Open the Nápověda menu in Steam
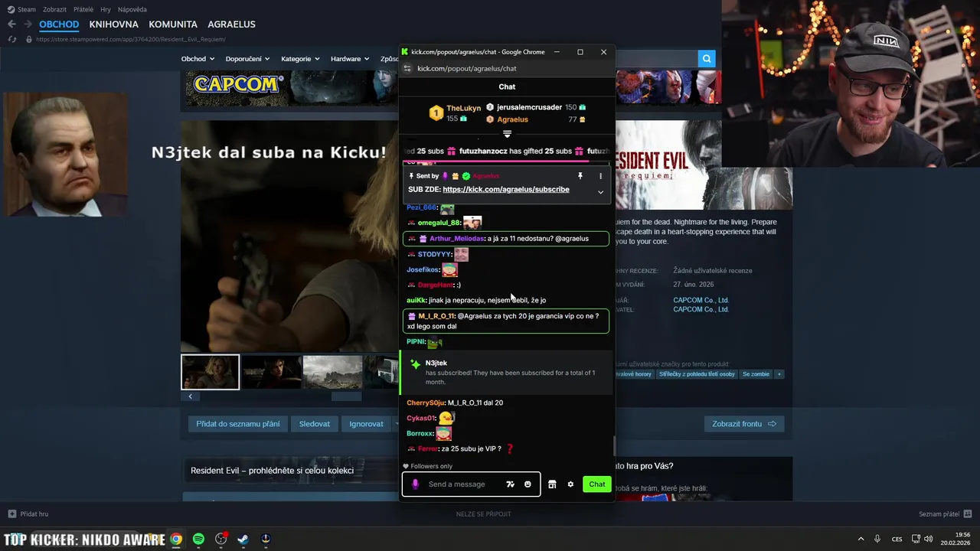 pyautogui.click(x=132, y=9)
